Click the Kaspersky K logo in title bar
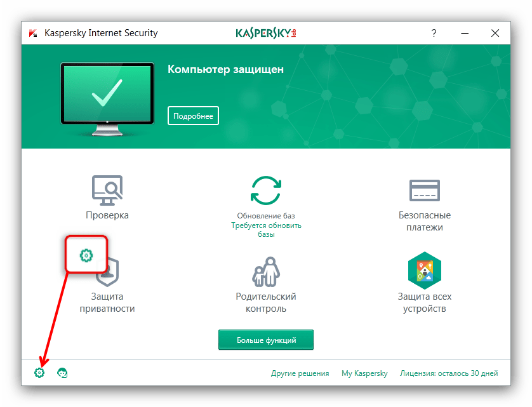The image size is (532, 407). (33, 33)
